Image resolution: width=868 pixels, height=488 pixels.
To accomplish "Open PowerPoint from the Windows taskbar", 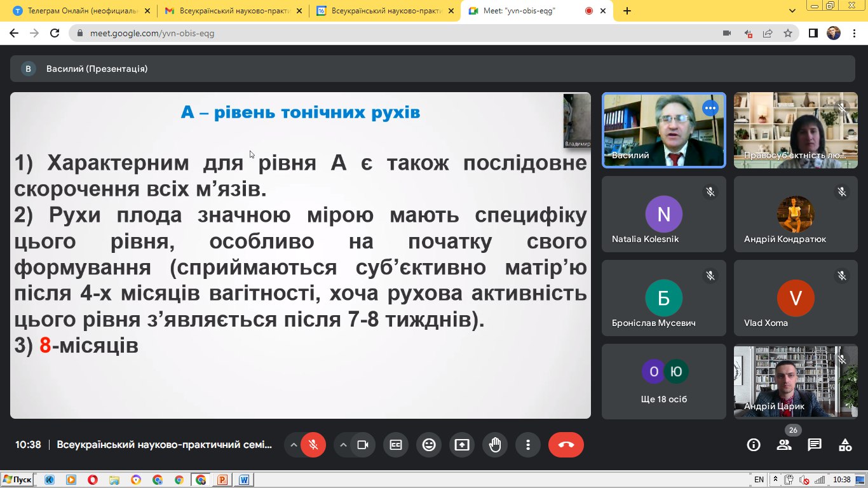I will (x=222, y=480).
